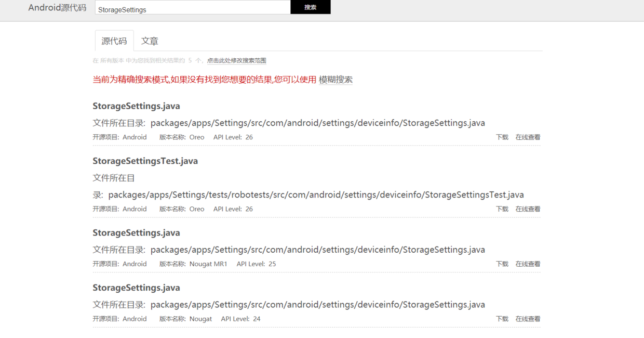Open the Nougat MR1 StorageSettings.java title

pos(136,232)
